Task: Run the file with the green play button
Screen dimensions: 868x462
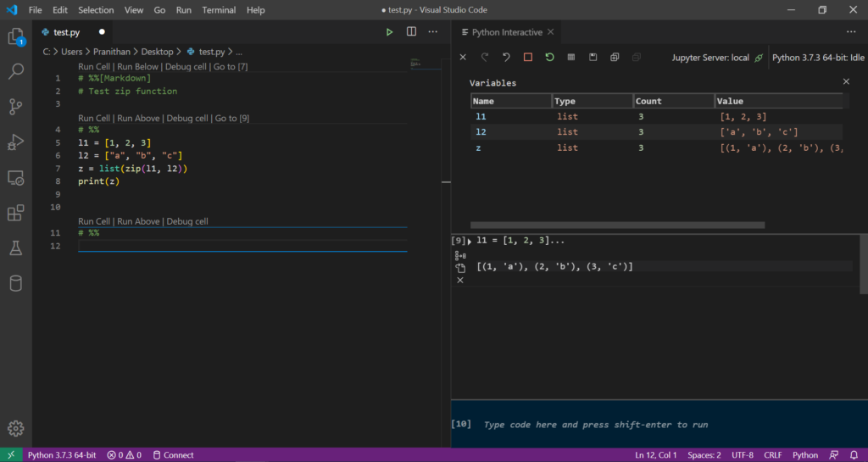Action: [x=389, y=32]
